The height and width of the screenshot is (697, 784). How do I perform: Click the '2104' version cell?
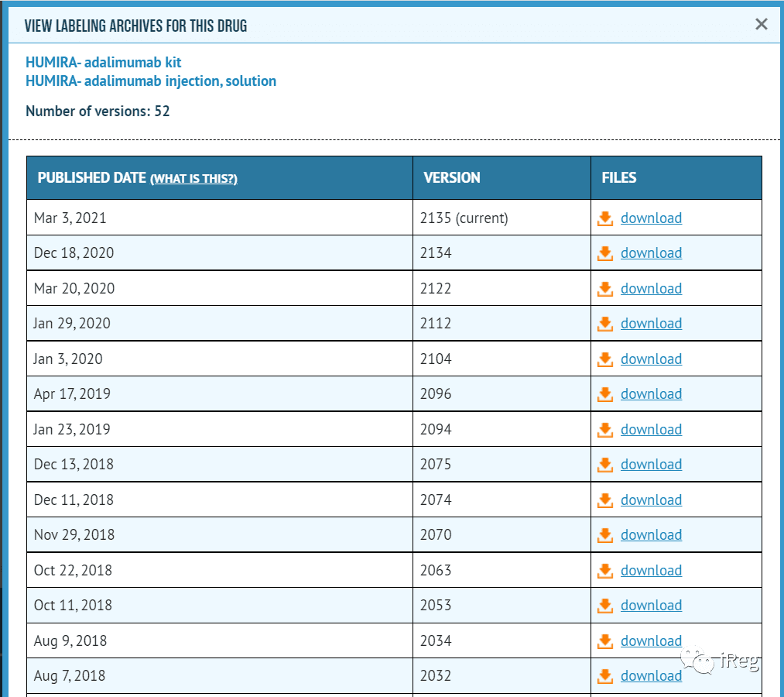tap(502, 359)
